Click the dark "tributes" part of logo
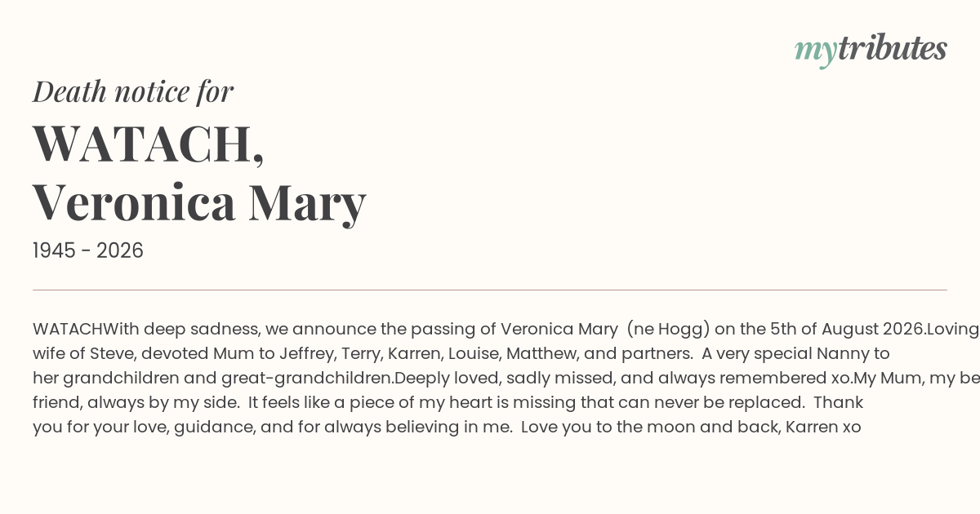980x514 pixels. pyautogui.click(x=892, y=48)
